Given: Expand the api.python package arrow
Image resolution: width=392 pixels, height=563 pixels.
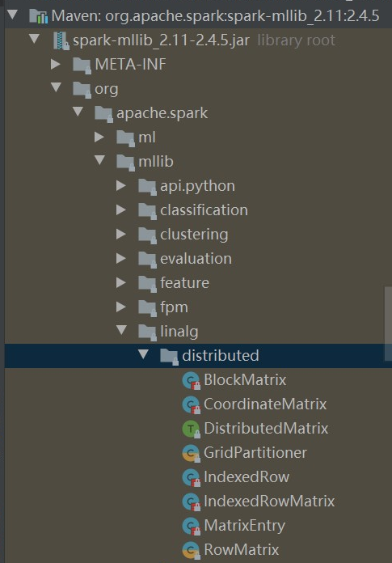Looking at the screenshot, I should point(121,185).
